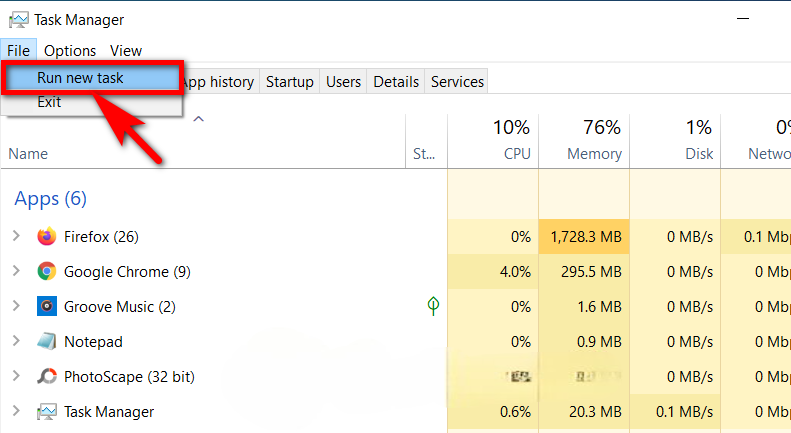The height and width of the screenshot is (433, 791).
Task: Click the Task Manager process icon
Action: pyautogui.click(x=46, y=412)
